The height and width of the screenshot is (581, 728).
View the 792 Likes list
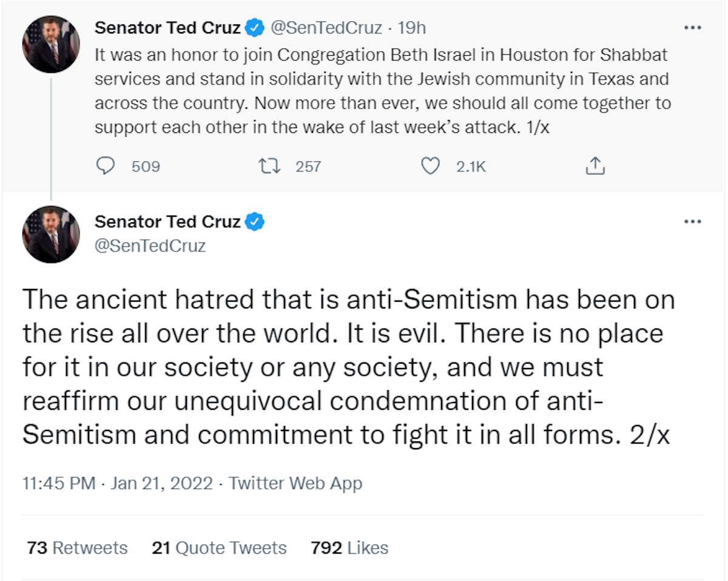click(x=349, y=548)
